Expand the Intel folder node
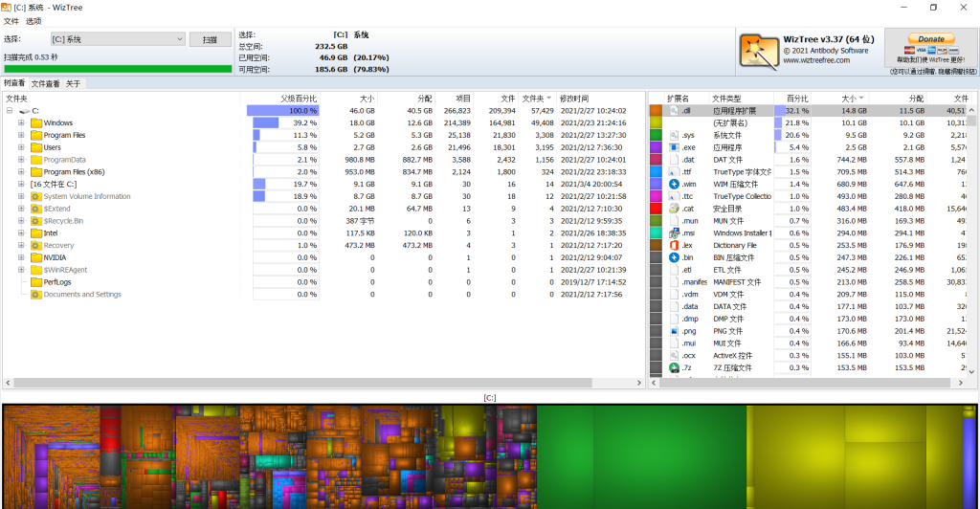This screenshot has width=980, height=509. 21,232
